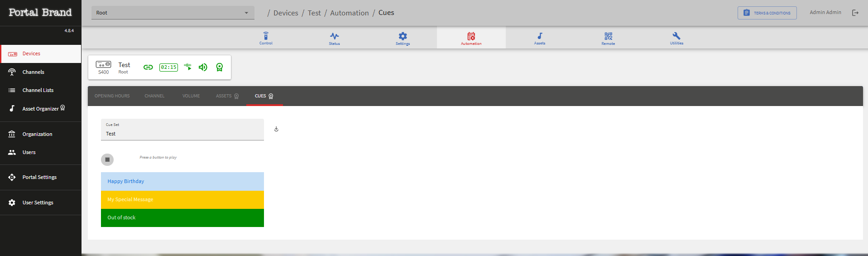This screenshot has height=256, width=868.
Task: Click the Root label under device name
Action: click(123, 72)
